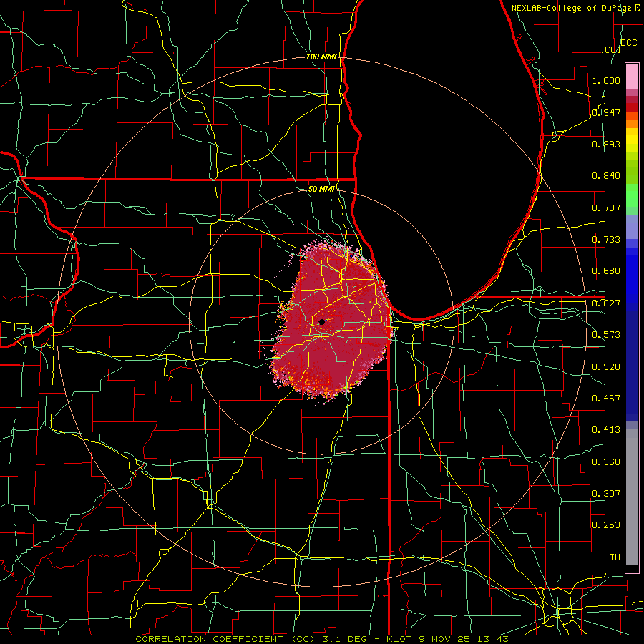Click the 13:43 timestamp
Viewport: 644px width, 644px height.
493,639
